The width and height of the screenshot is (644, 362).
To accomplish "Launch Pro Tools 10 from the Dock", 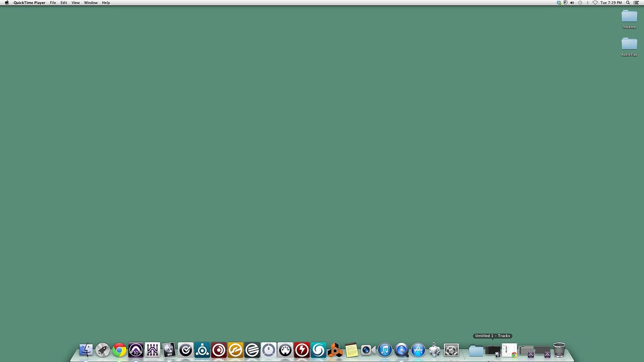I will (136, 349).
